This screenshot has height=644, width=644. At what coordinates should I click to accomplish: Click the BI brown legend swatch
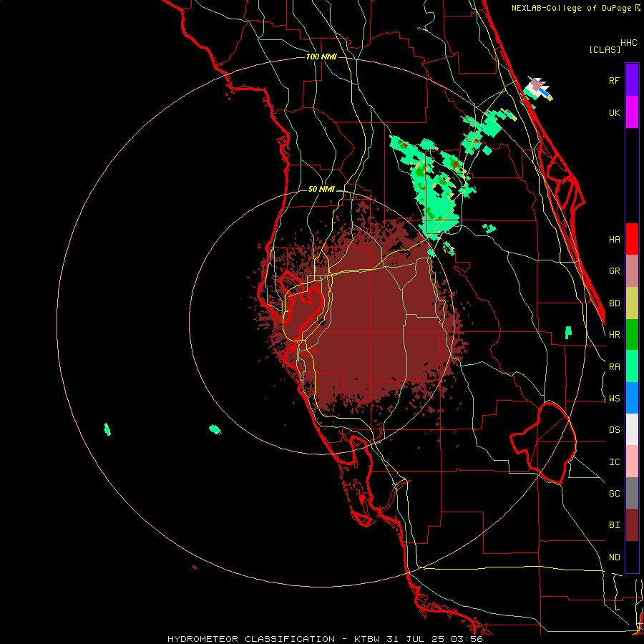pyautogui.click(x=632, y=525)
